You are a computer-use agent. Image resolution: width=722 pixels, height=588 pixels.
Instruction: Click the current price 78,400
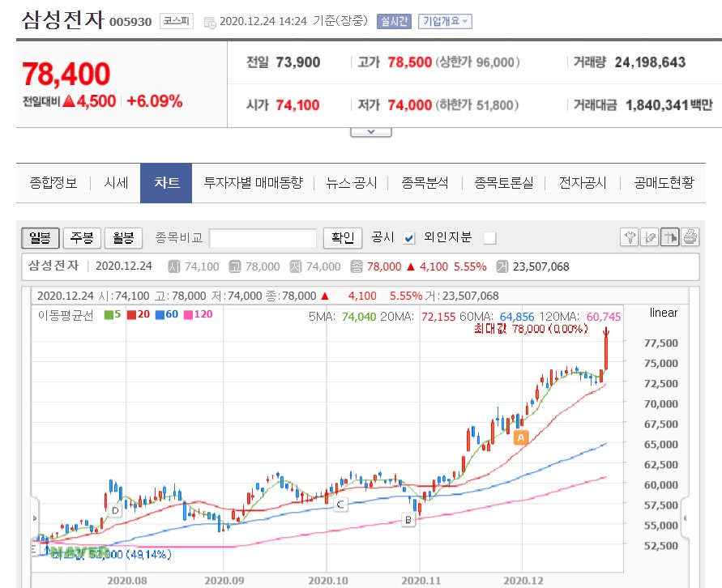click(66, 74)
